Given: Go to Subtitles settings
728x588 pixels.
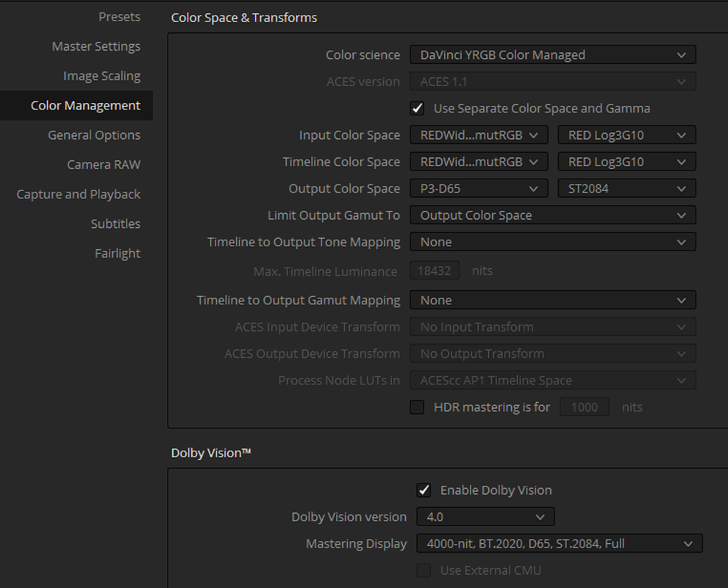Looking at the screenshot, I should (x=115, y=223).
